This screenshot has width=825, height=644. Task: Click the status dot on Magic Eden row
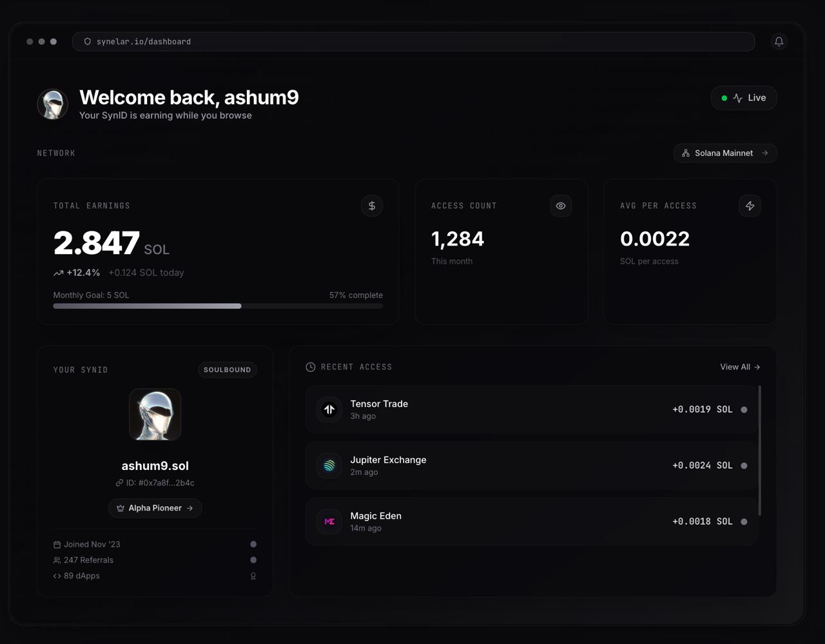click(x=744, y=522)
